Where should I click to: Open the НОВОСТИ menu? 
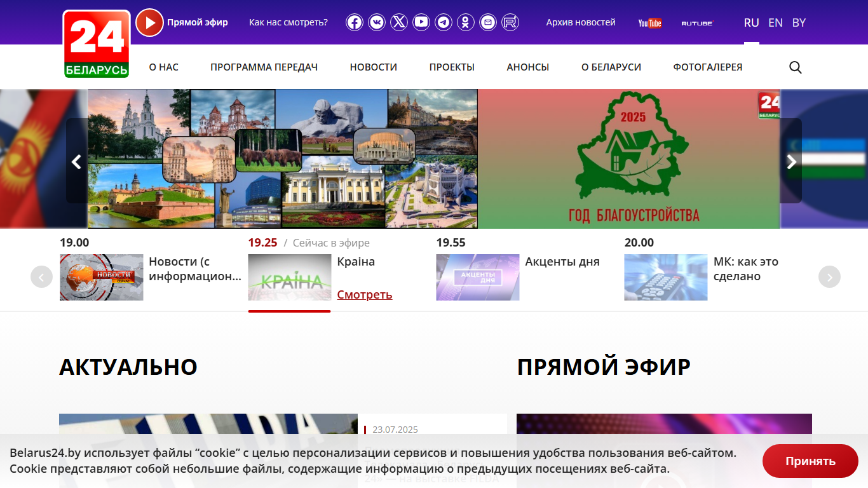pyautogui.click(x=374, y=67)
